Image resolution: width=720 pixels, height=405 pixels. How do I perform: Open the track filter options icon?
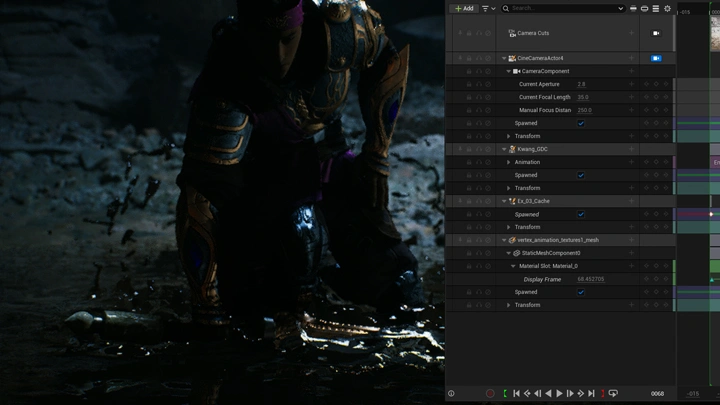pyautogui.click(x=488, y=8)
